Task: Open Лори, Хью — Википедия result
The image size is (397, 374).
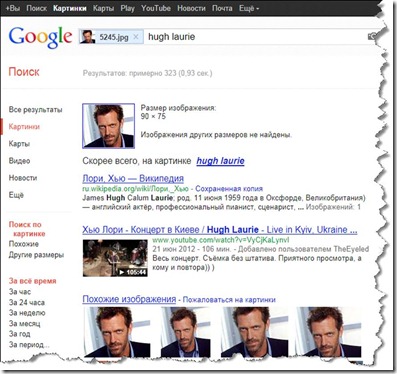Action: [x=133, y=179]
